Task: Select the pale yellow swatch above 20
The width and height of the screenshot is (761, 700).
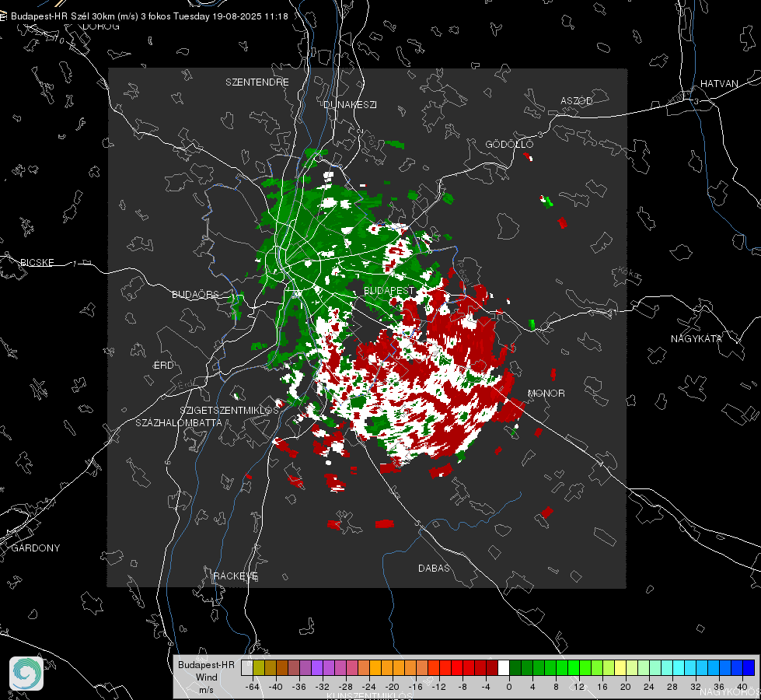Action: click(620, 667)
